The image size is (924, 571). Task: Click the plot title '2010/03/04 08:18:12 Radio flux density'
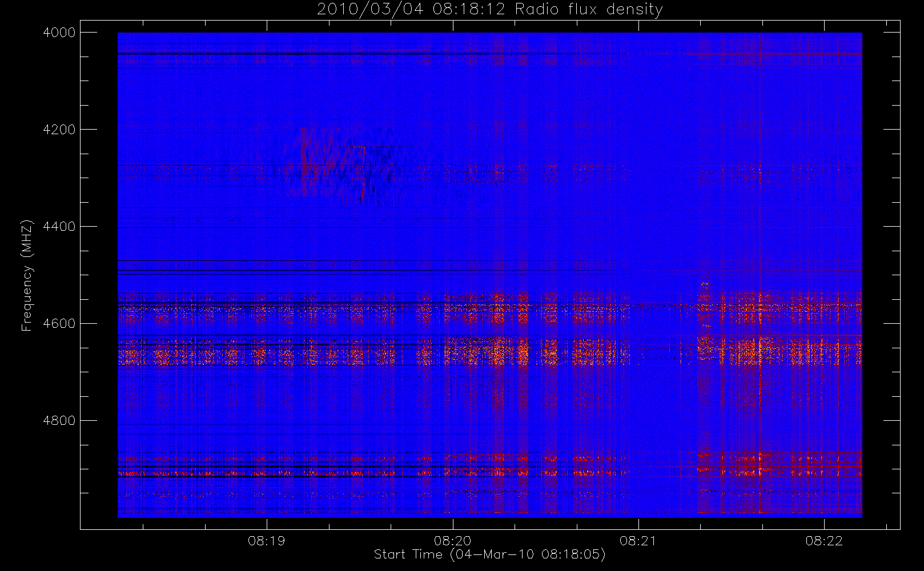(x=489, y=10)
